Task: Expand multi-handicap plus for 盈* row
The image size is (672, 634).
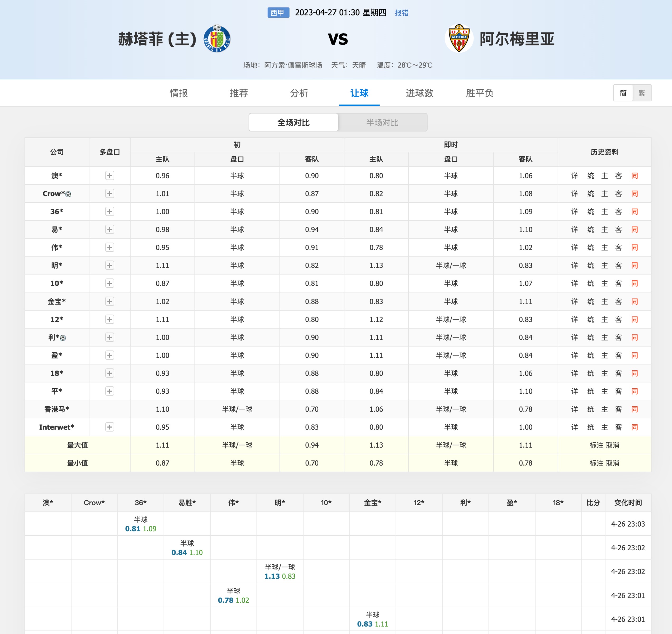Action: (x=110, y=355)
